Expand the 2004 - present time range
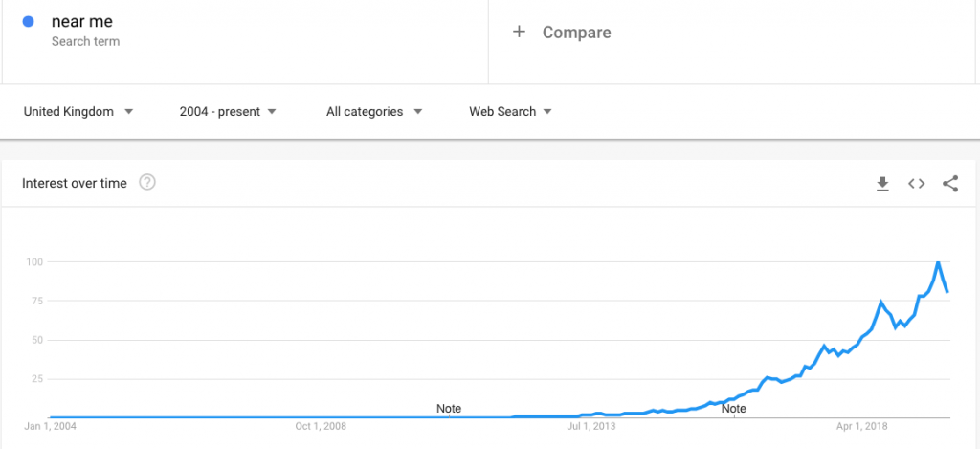Screen dimensions: 980x449 228,112
